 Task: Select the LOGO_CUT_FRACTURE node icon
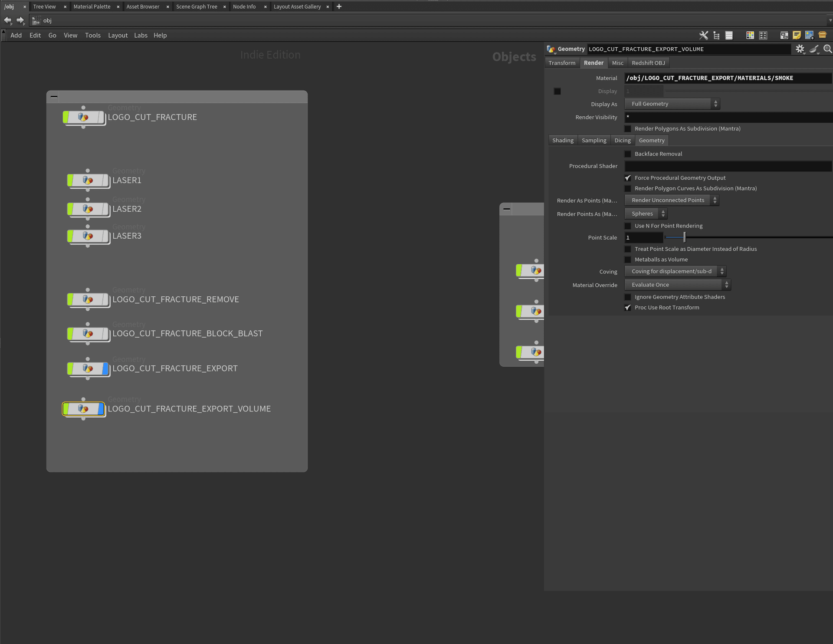click(x=83, y=117)
